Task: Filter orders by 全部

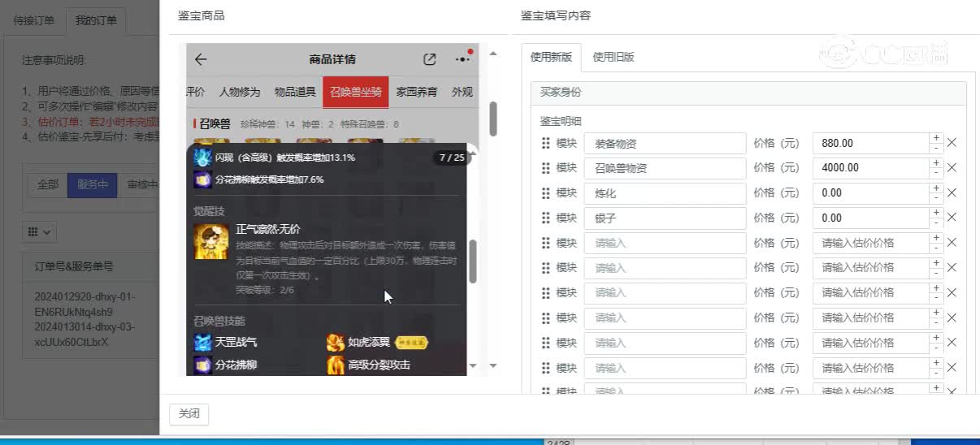Action: click(47, 185)
